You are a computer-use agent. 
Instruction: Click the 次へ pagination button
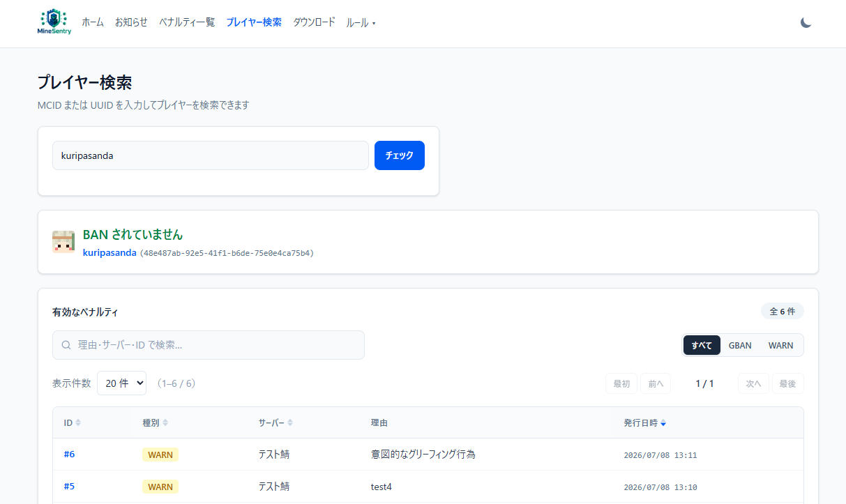753,383
